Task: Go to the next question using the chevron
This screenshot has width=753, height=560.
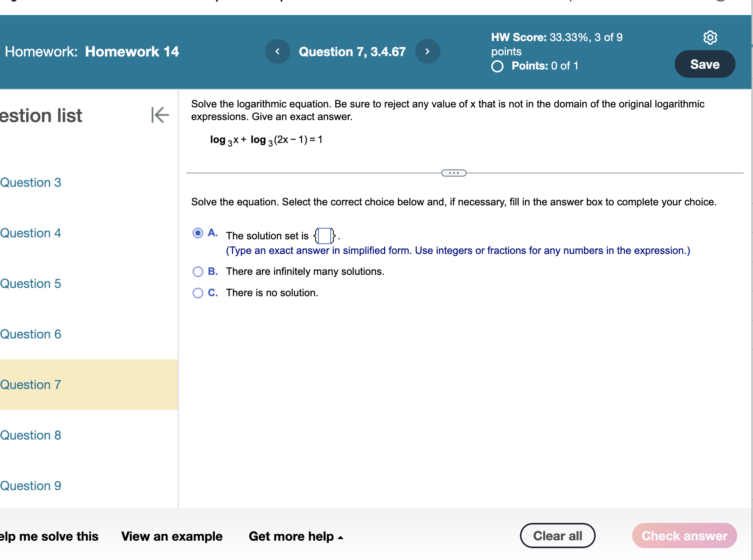Action: pos(427,51)
